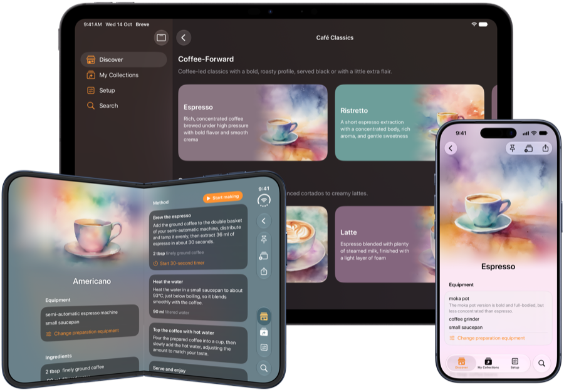Select the 'Brew the espresso' step card

click(198, 238)
